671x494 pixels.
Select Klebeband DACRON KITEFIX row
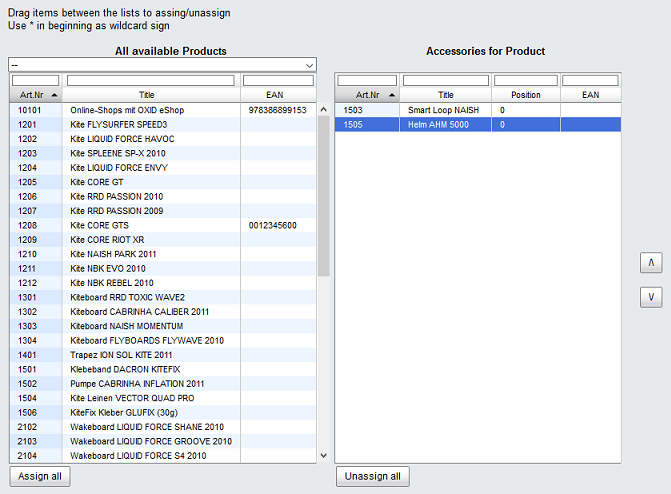point(163,369)
